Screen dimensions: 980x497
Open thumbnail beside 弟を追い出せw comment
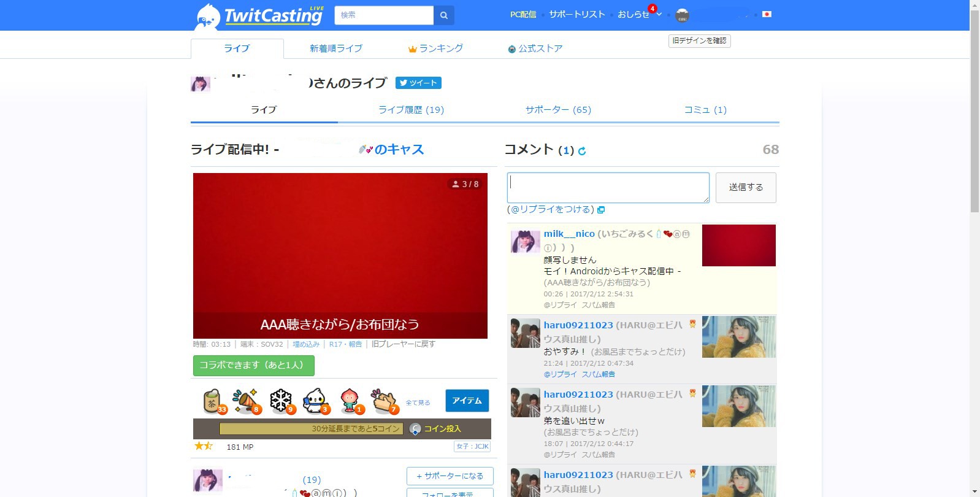[739, 406]
